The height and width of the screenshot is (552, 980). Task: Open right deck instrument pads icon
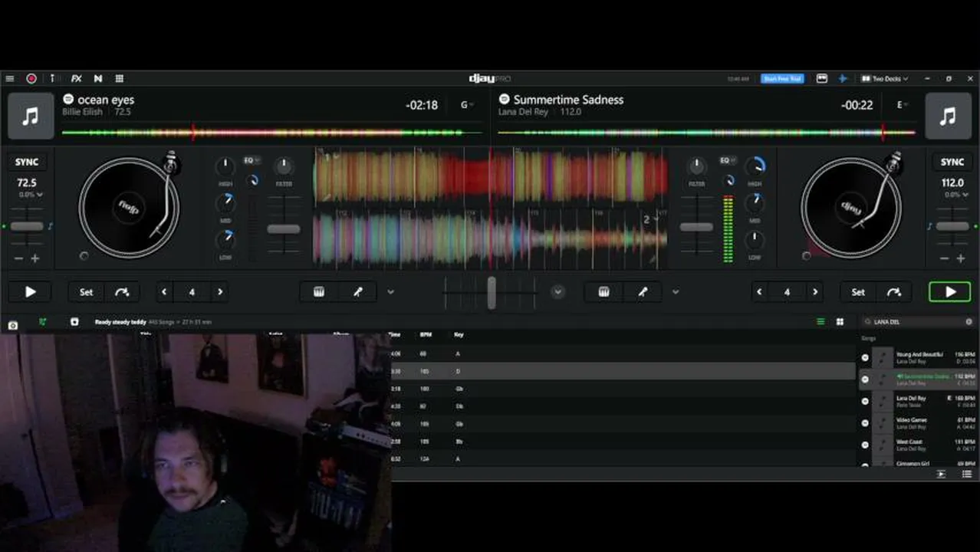[x=603, y=292]
